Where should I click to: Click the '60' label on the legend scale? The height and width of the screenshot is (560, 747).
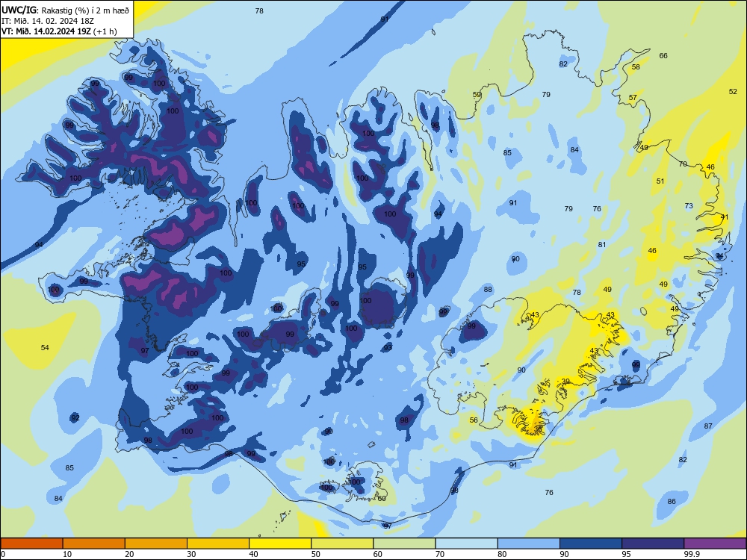[378, 554]
